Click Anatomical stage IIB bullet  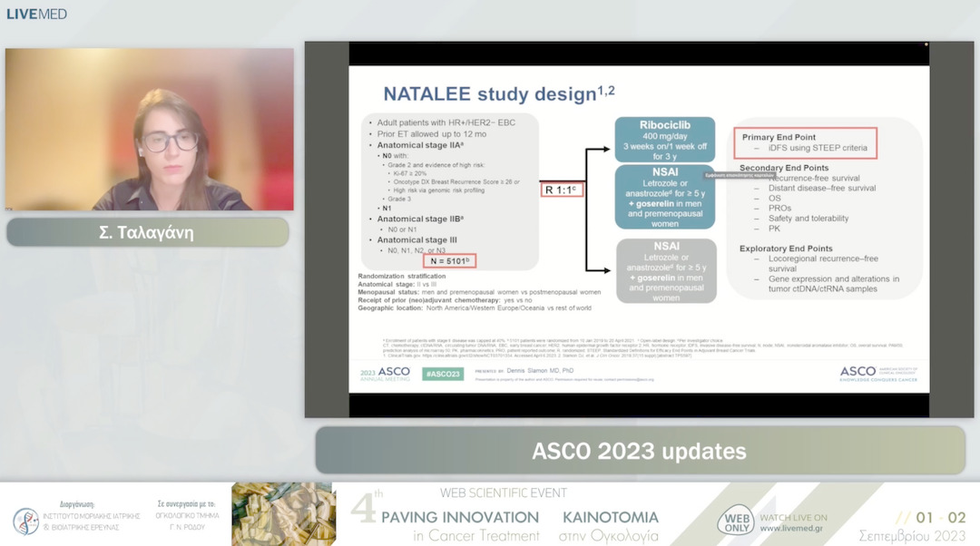click(x=420, y=219)
